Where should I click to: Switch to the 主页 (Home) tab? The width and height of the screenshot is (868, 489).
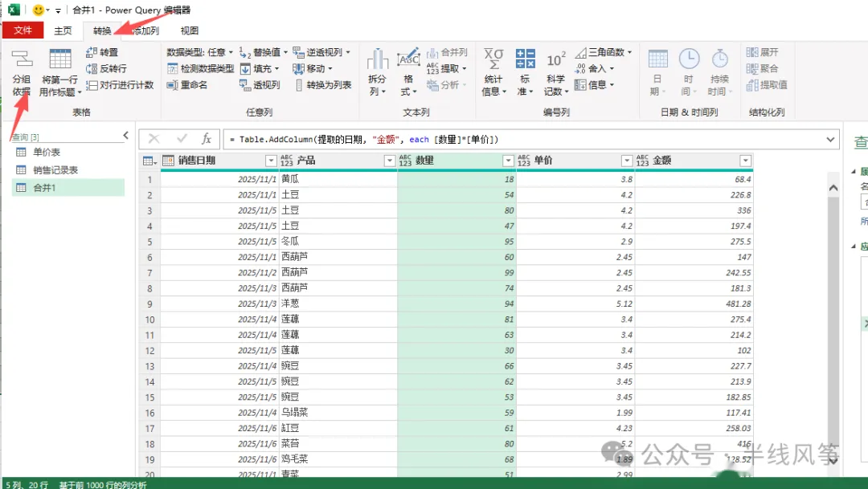click(63, 31)
